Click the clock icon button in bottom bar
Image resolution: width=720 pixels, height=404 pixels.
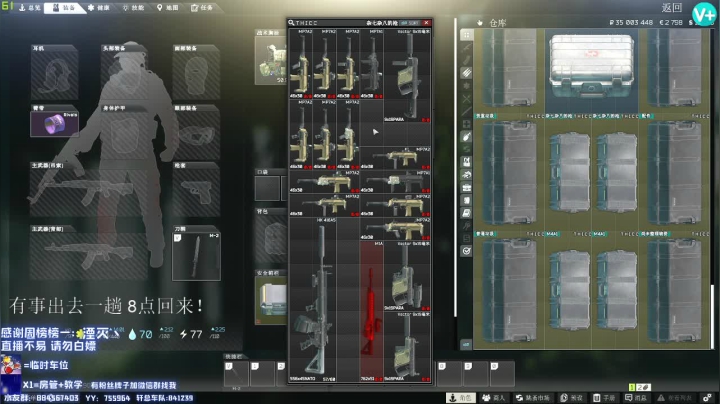point(572,398)
